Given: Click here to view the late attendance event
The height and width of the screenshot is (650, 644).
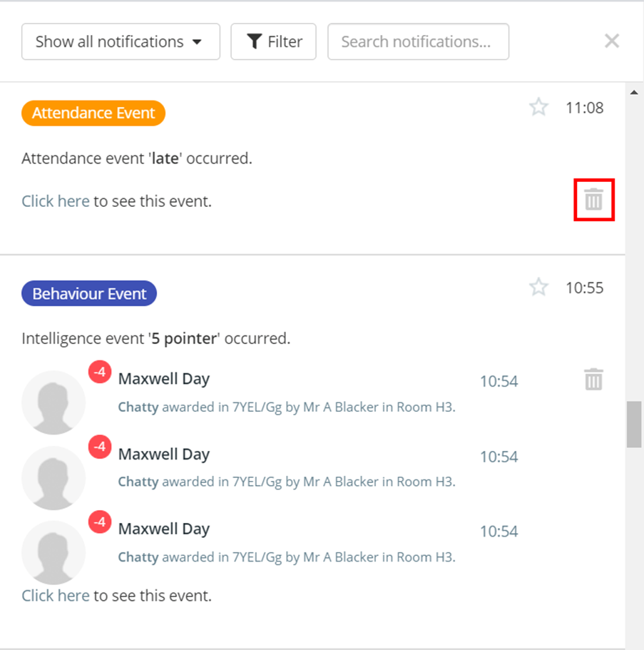Looking at the screenshot, I should [55, 200].
